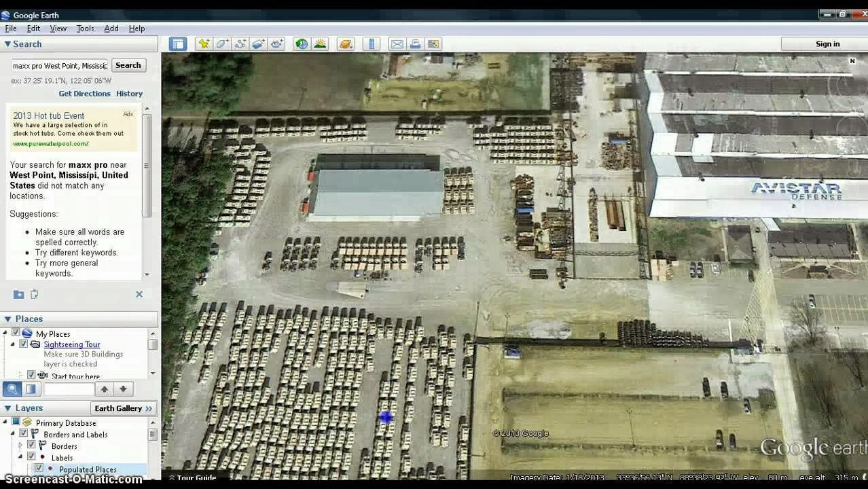Toggle the Primary Database checkbox

(16, 422)
